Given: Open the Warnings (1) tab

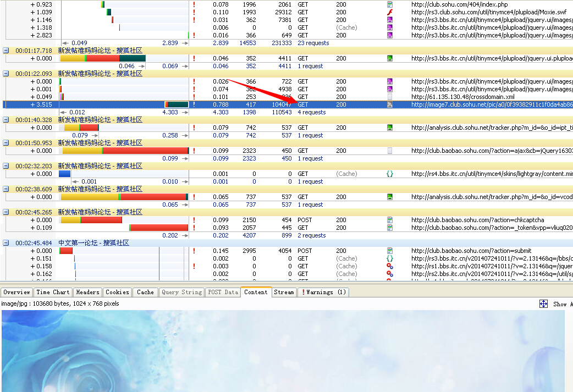Looking at the screenshot, I should (323, 292).
